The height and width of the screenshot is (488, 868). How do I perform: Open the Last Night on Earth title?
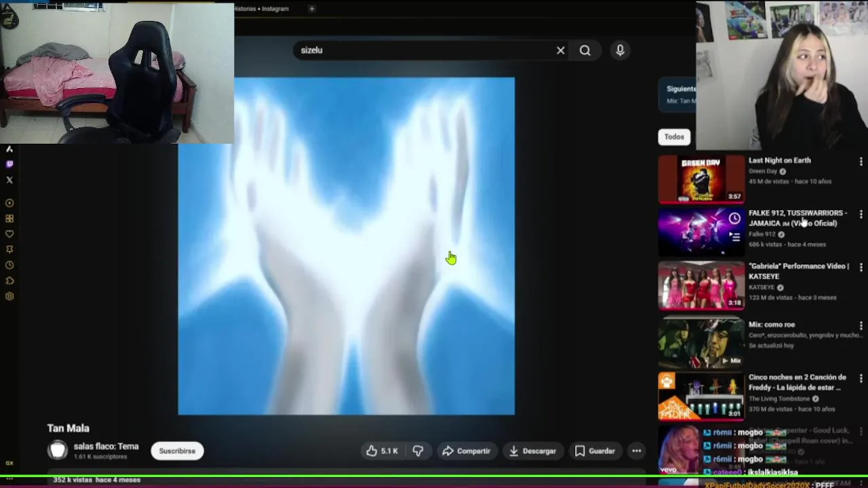point(779,161)
